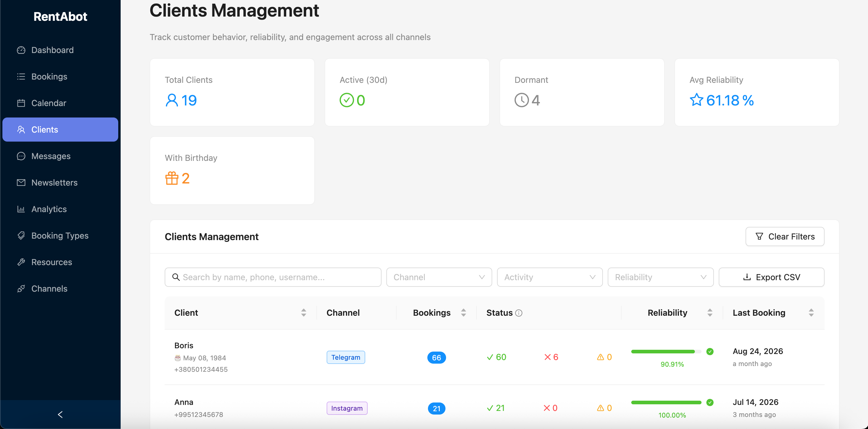Click the Resources wrench icon
Screen dimensions: 868x429
point(21,262)
